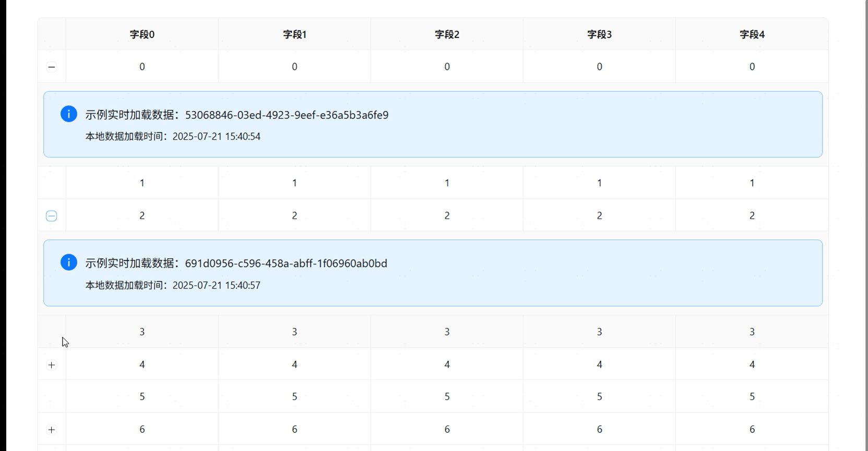The width and height of the screenshot is (868, 451).
Task: Collapse the expanded row 0
Action: coord(52,67)
